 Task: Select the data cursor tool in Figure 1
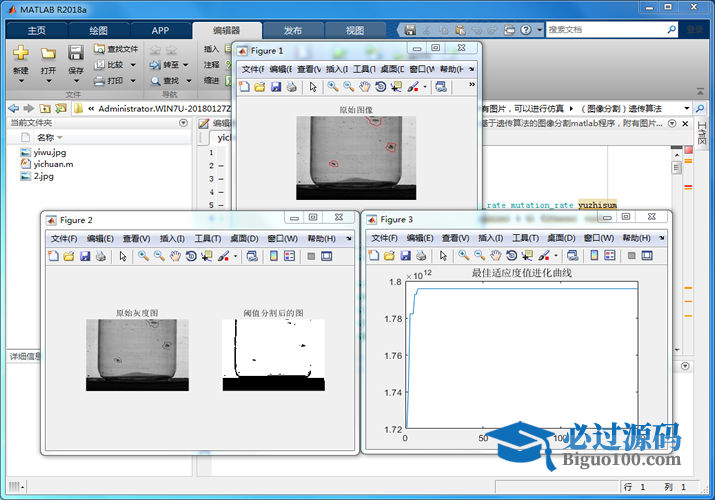tap(396, 87)
